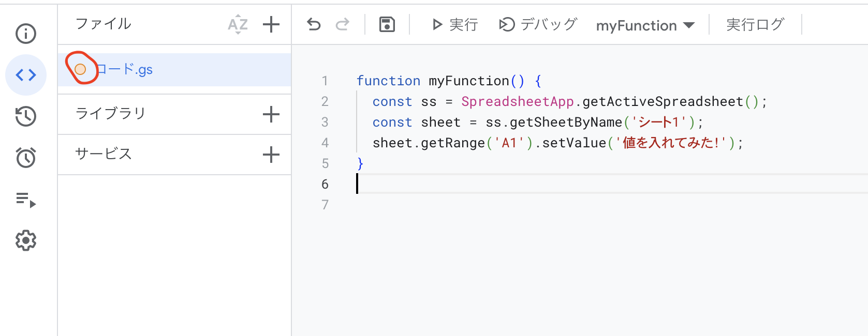This screenshot has height=336, width=868.
Task: Add a library with ライブラリ plus
Action: click(271, 114)
